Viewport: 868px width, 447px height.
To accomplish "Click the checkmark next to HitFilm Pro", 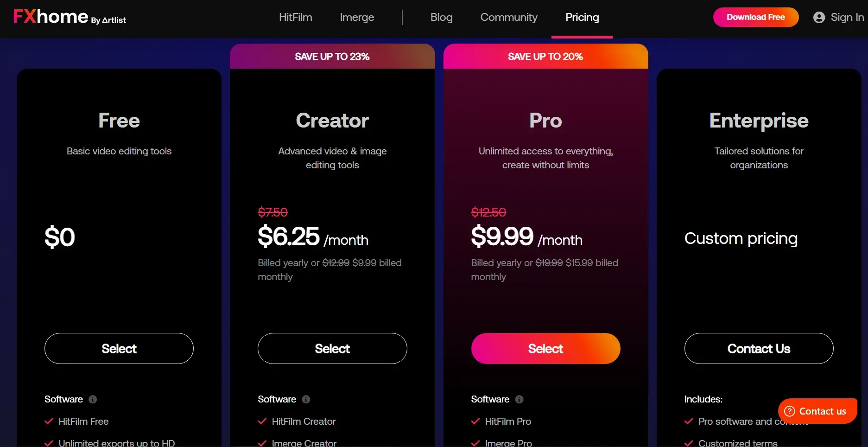I will tap(475, 421).
